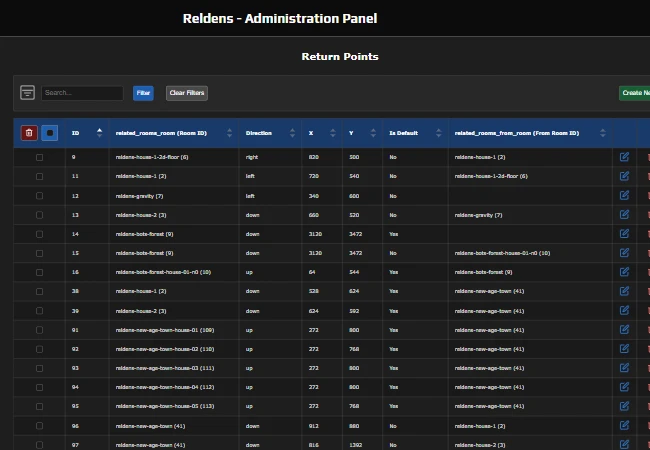Edit the row with ID 9
This screenshot has width=650, height=450.
[624, 157]
